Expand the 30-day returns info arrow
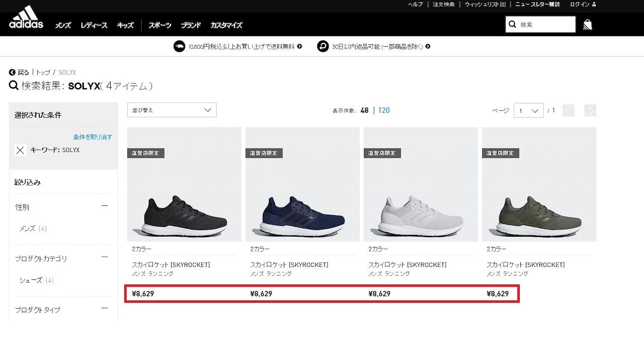Viewport: 644px width, 358px height. tap(428, 46)
